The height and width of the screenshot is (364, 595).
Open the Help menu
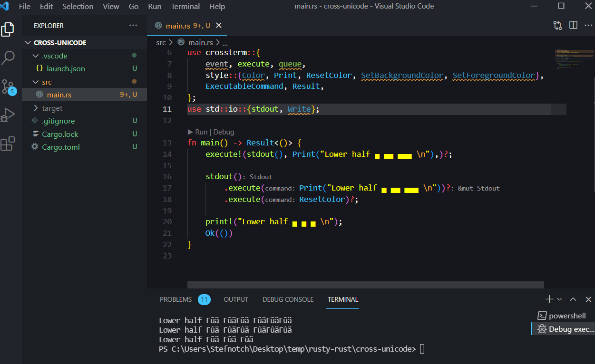click(x=217, y=6)
